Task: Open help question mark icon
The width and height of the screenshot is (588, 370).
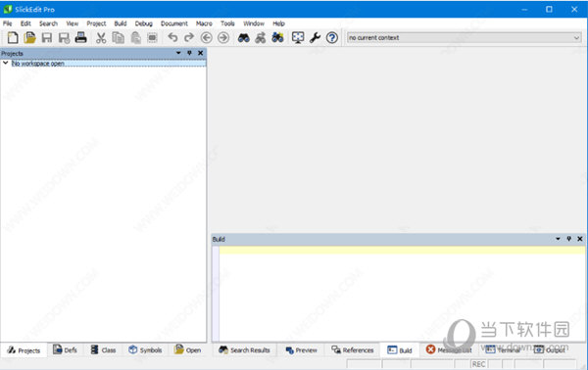Action: click(332, 38)
